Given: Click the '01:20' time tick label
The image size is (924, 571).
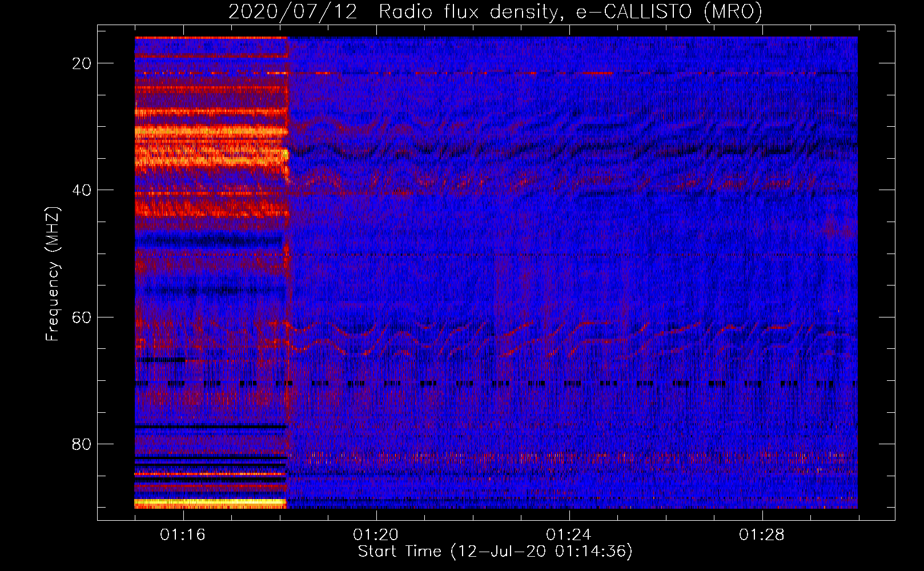Looking at the screenshot, I should point(376,535).
